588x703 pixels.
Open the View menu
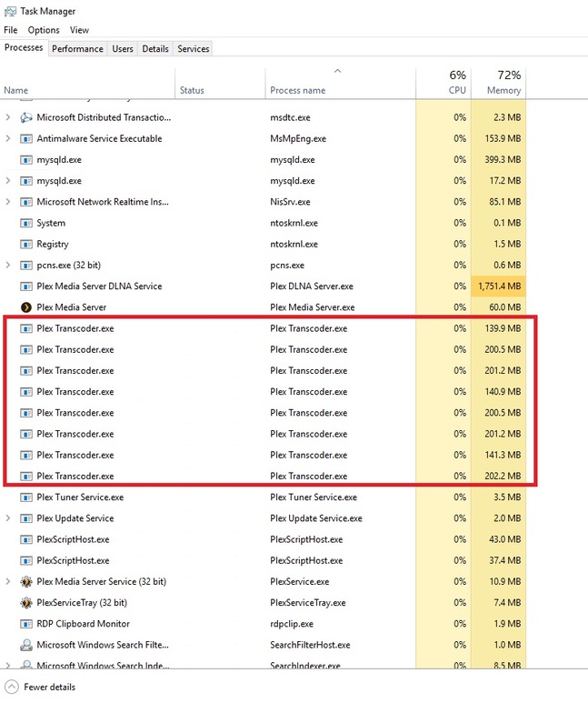(79, 30)
